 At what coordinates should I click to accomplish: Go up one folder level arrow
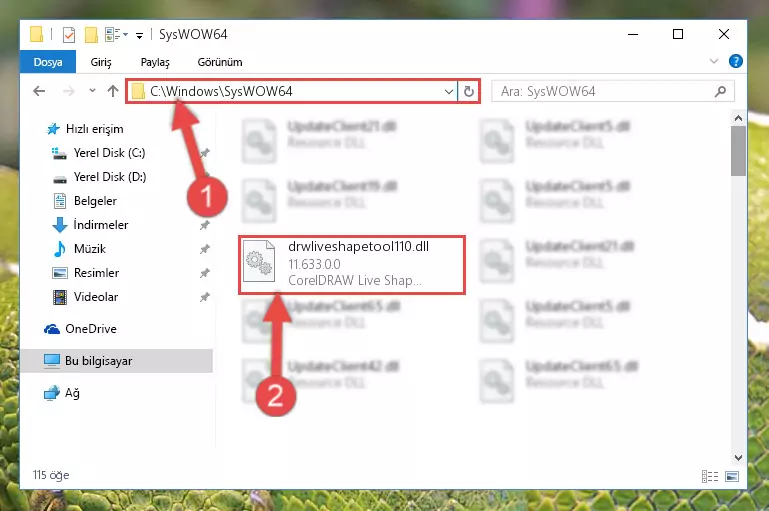point(113,91)
